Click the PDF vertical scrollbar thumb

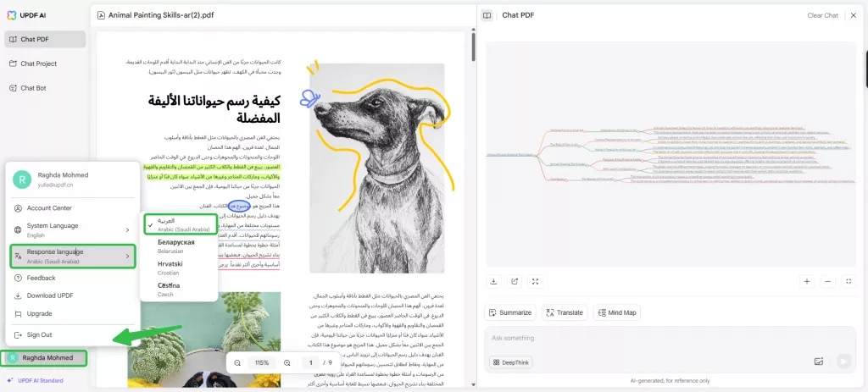[473, 47]
